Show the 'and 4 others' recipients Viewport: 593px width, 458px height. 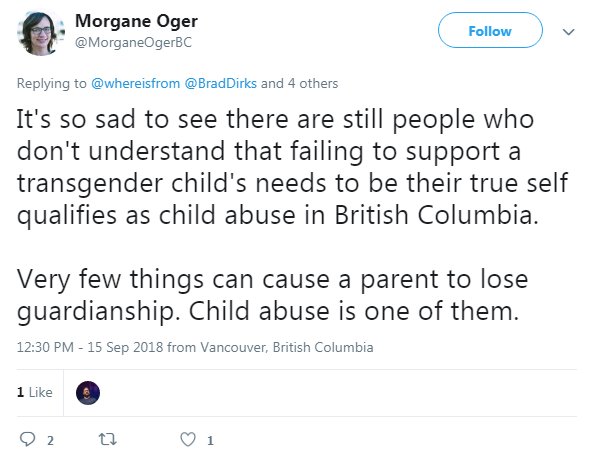click(x=299, y=83)
